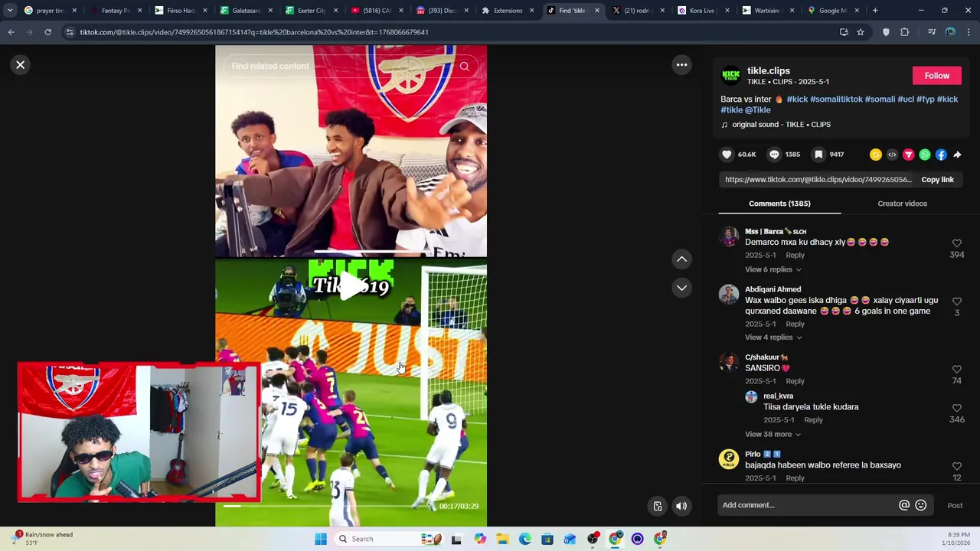Expand 'View 38 more' replies
Screen dimensions: 980x551
click(x=773, y=435)
